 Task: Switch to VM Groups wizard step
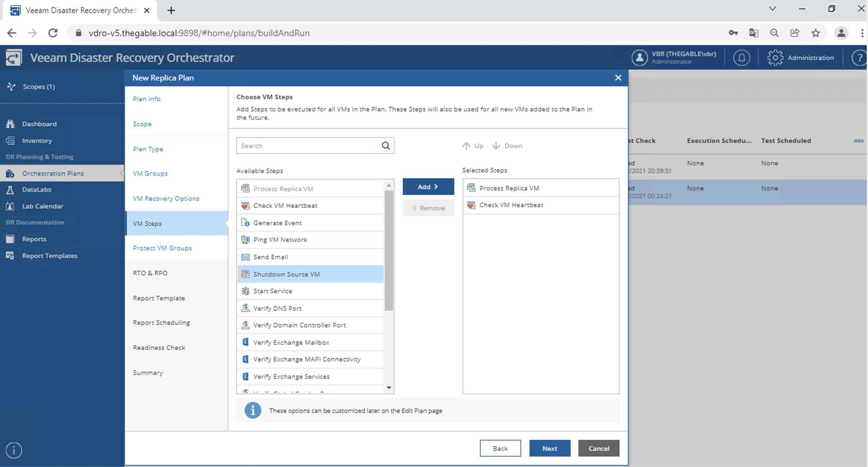(x=150, y=173)
